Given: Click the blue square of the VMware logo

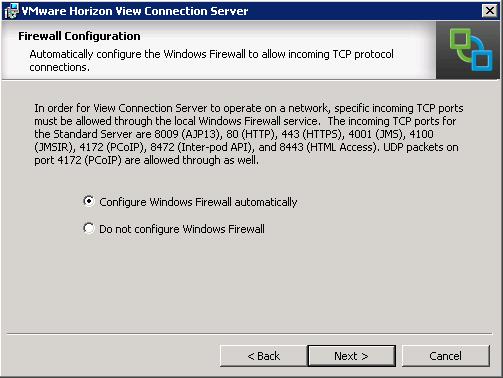Looking at the screenshot, I should (x=481, y=55).
